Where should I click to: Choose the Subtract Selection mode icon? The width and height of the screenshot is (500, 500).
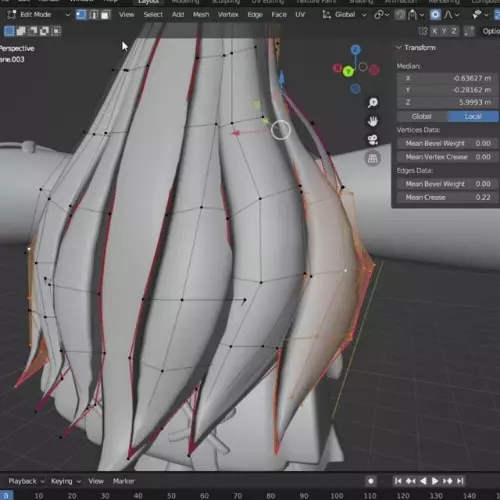33,31
